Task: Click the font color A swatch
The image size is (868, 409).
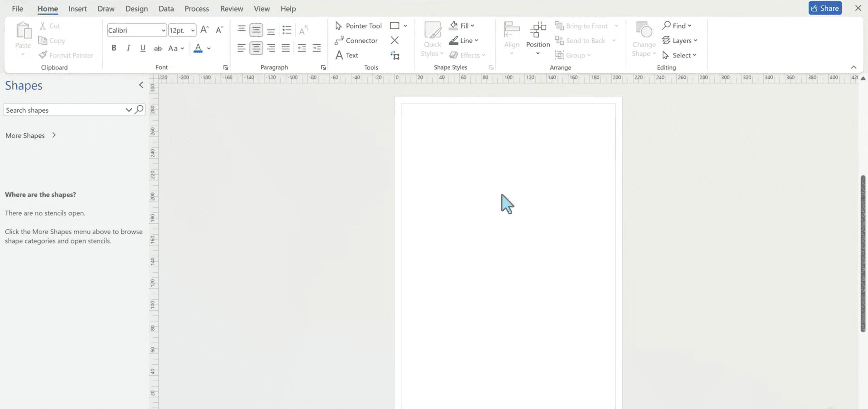Action: point(198,48)
